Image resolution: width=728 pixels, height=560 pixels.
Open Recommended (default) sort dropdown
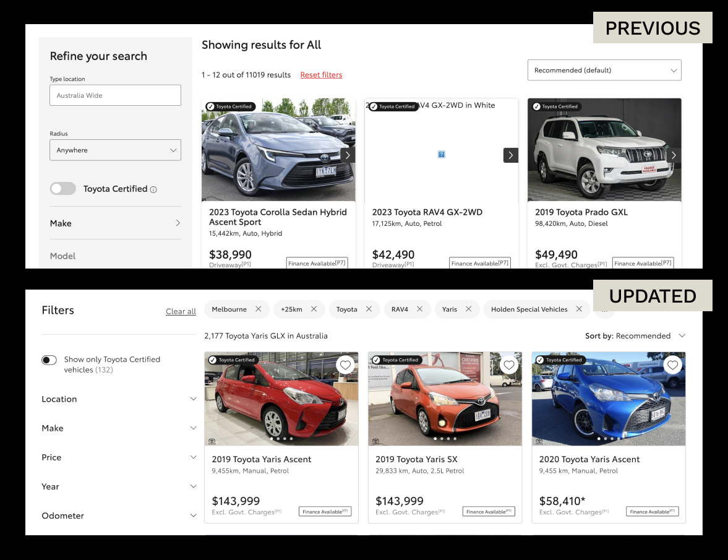coord(604,70)
